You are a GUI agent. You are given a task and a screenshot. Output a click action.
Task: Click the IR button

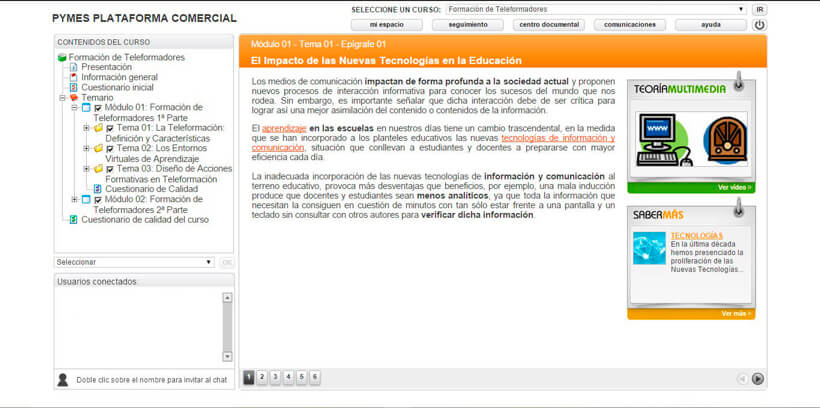[760, 9]
